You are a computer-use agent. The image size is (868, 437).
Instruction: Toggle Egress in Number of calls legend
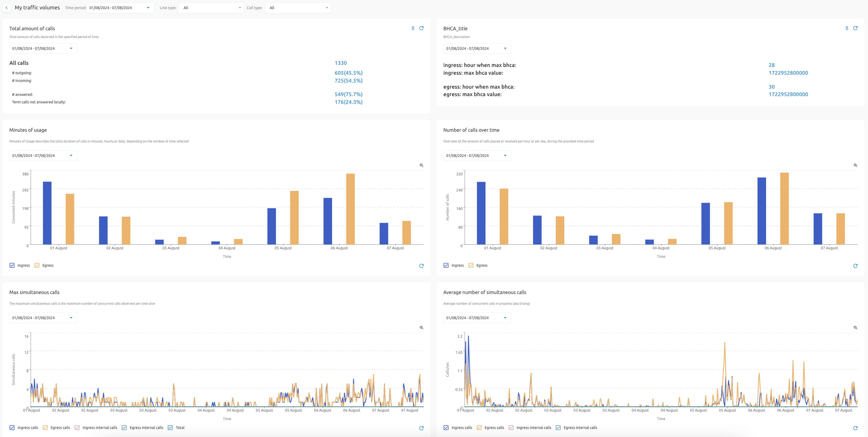471,265
